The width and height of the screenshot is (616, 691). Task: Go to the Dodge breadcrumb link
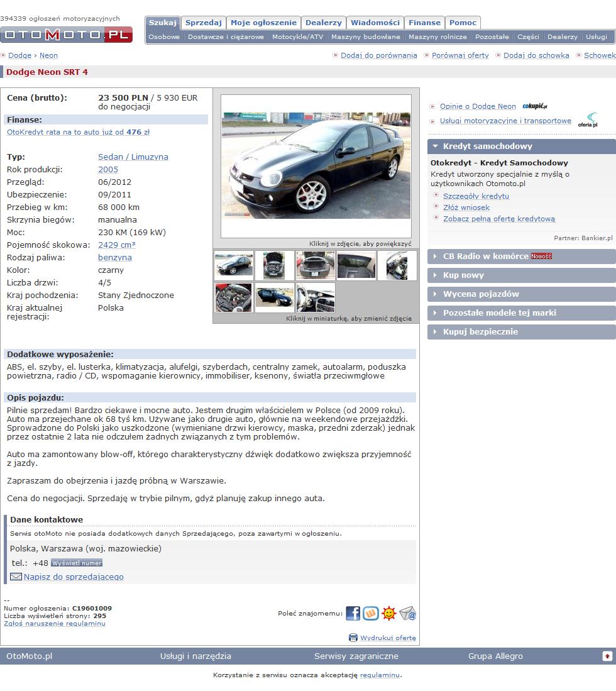(x=20, y=55)
